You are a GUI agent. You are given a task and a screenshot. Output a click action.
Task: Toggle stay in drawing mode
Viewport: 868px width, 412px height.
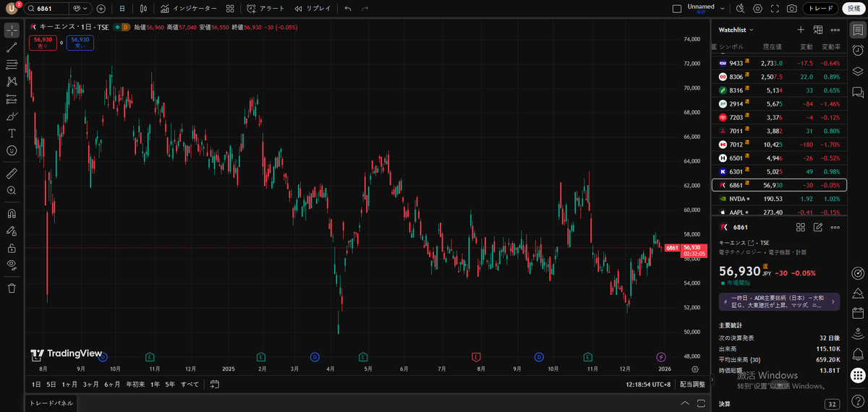pos(12,231)
